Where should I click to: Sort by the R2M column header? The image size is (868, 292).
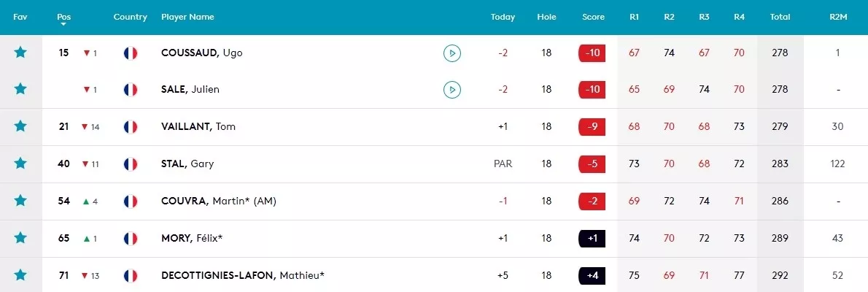pyautogui.click(x=838, y=17)
